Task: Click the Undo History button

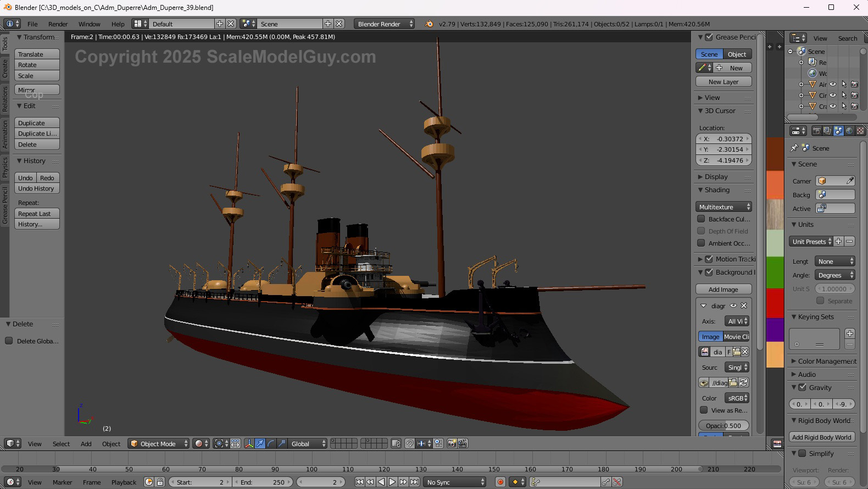Action: click(36, 188)
